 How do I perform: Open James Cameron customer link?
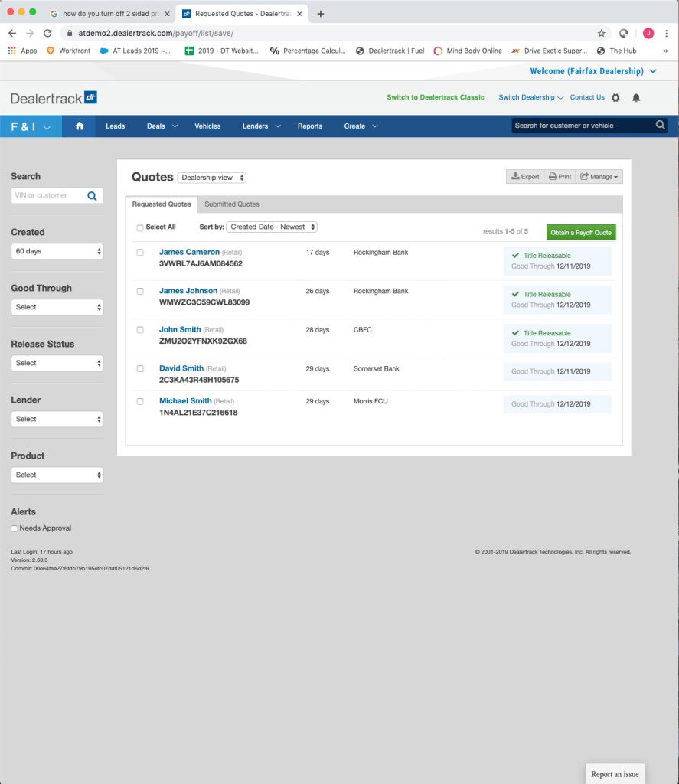189,252
